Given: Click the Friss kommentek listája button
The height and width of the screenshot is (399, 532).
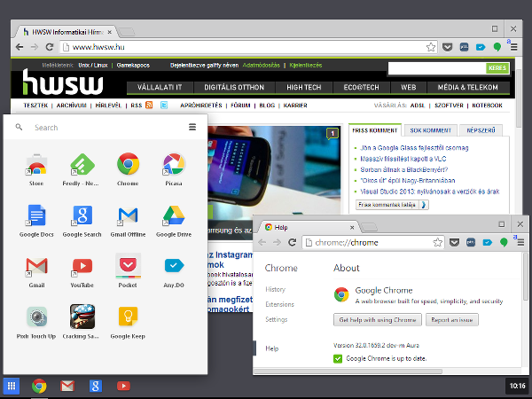Looking at the screenshot, I should pos(392,205).
